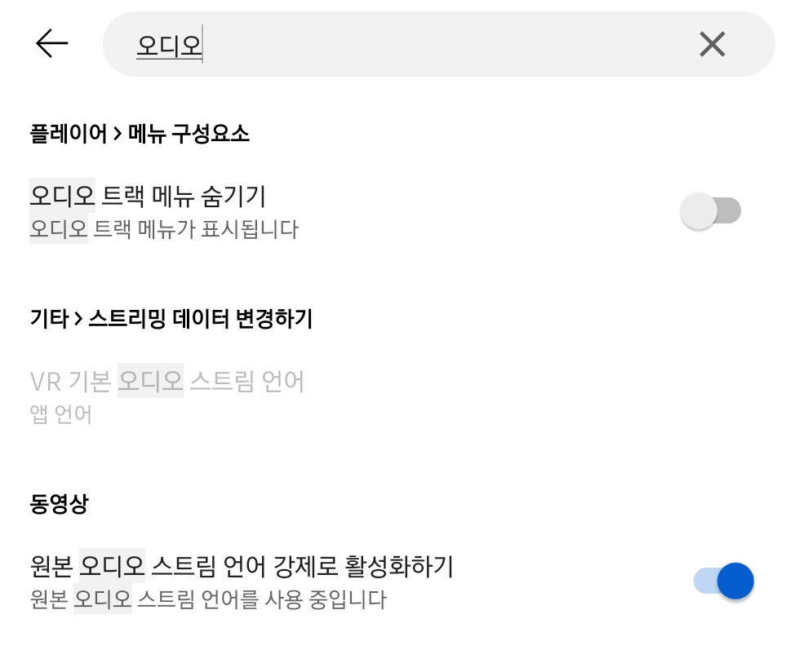Go to the 스트리밍 데이터 변경하기 breadcrumb segment
The width and height of the screenshot is (790, 672).
click(x=201, y=319)
